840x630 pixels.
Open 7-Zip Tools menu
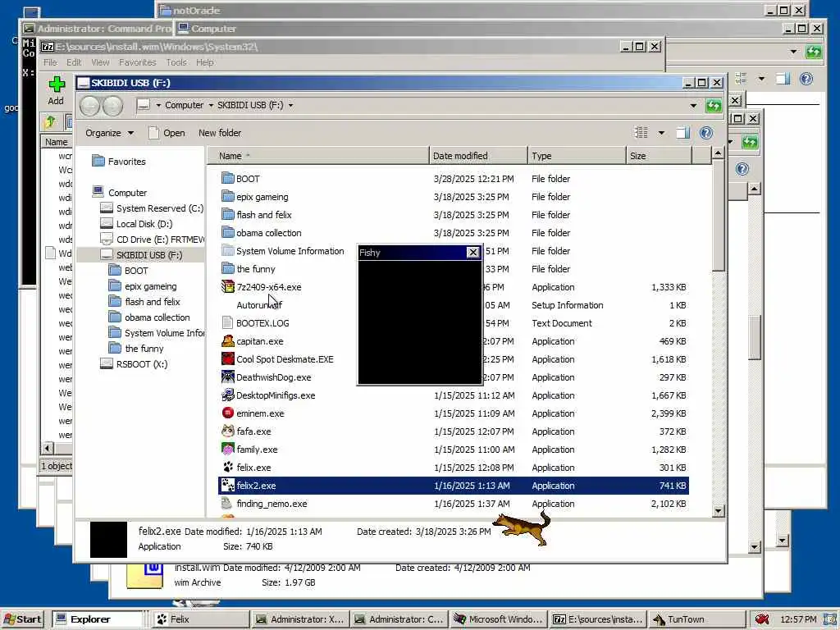(x=176, y=62)
